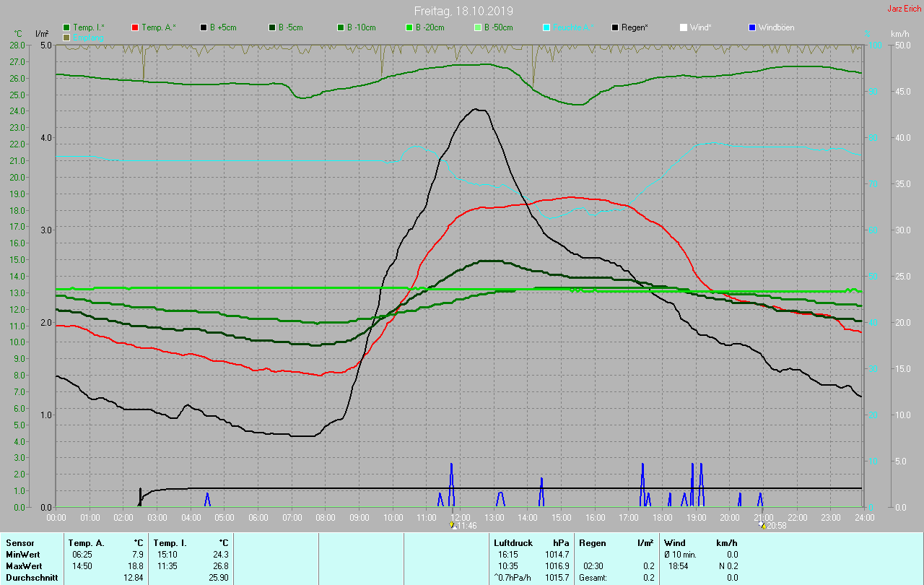
Task: Click the date title Freitag, 18.10.2019
Action: click(x=463, y=11)
